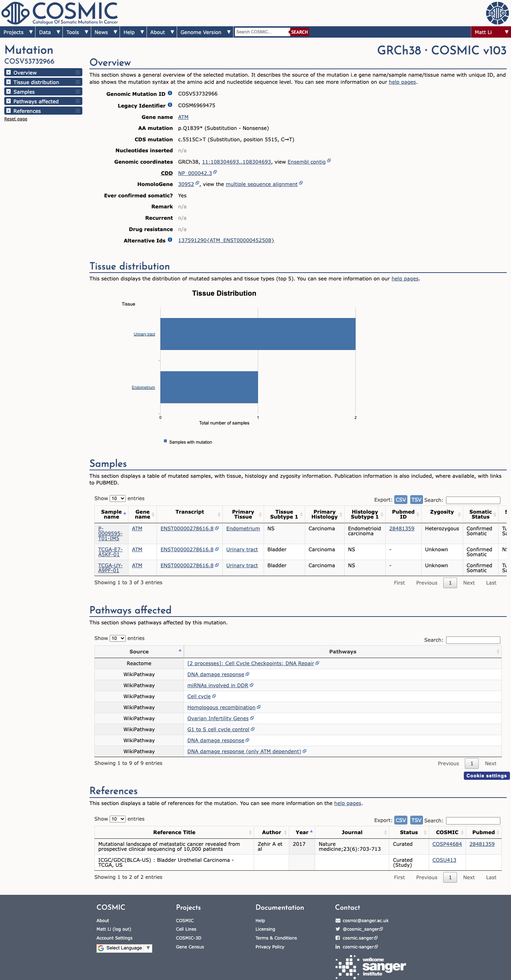
Task: Click Urinary tract bar in chart
Action: (x=258, y=334)
